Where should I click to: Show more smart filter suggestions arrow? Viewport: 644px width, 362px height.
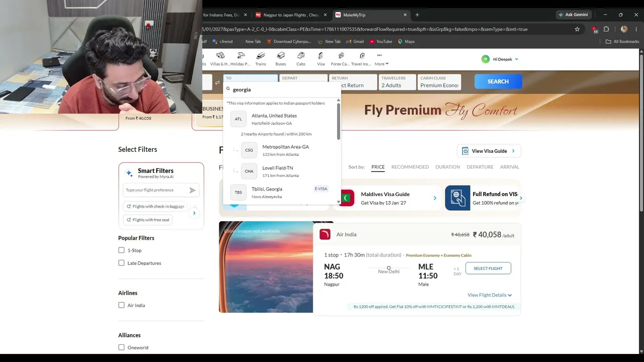194,213
